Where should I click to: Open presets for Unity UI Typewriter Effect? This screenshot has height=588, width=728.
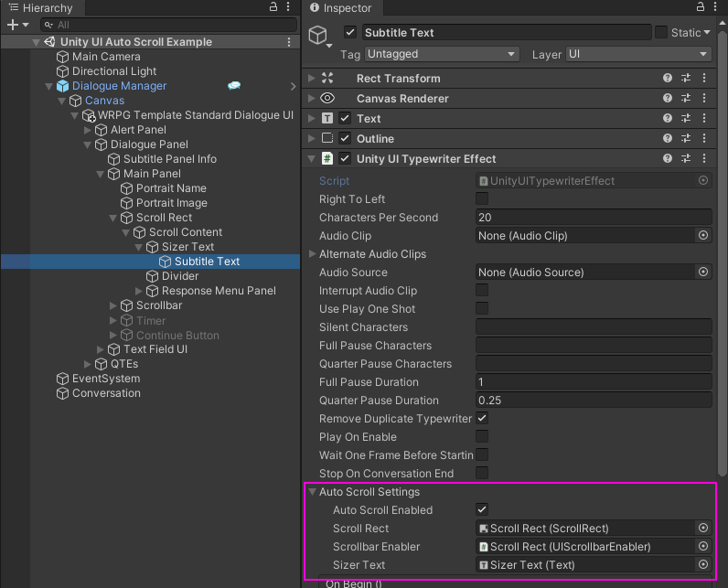(686, 159)
